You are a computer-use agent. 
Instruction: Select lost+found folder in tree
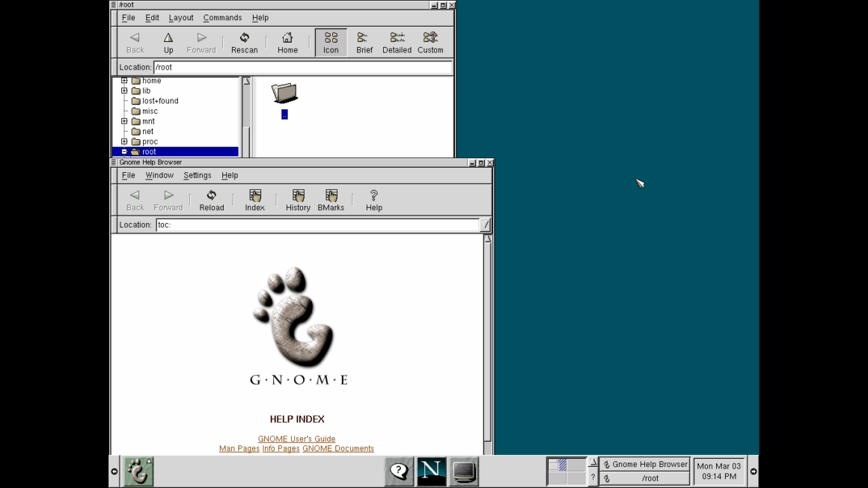coord(160,101)
